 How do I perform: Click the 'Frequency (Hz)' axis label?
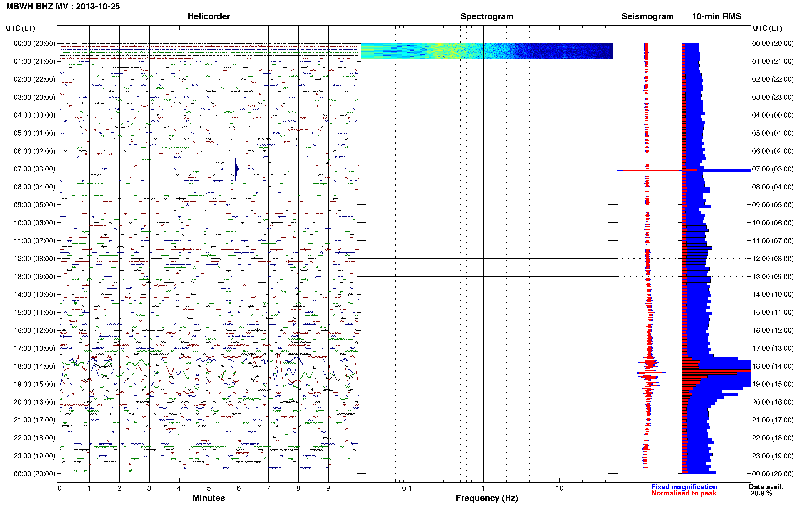click(x=487, y=498)
